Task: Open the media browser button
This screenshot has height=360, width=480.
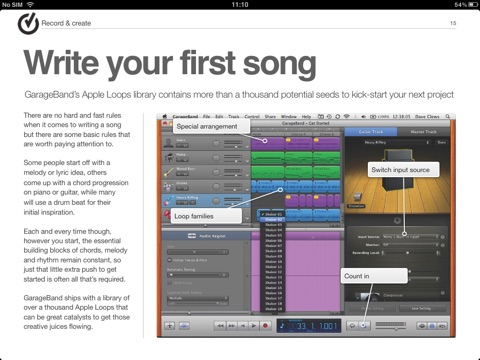Action: 442,326
